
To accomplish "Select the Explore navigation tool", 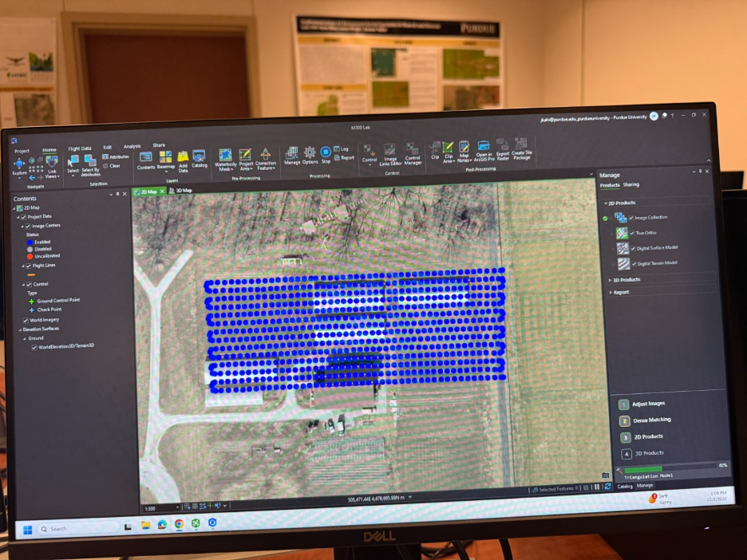I will [19, 167].
